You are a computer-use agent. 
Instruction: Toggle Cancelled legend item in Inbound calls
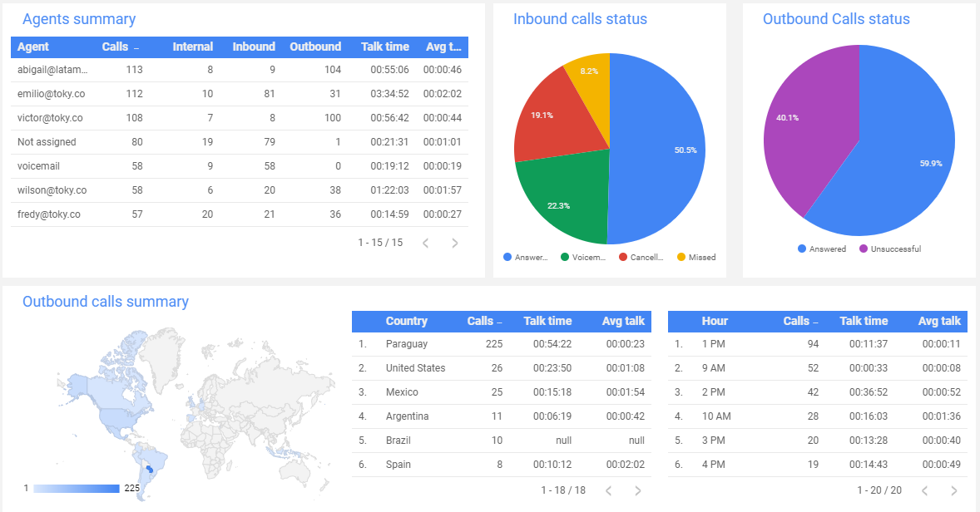pyautogui.click(x=641, y=257)
